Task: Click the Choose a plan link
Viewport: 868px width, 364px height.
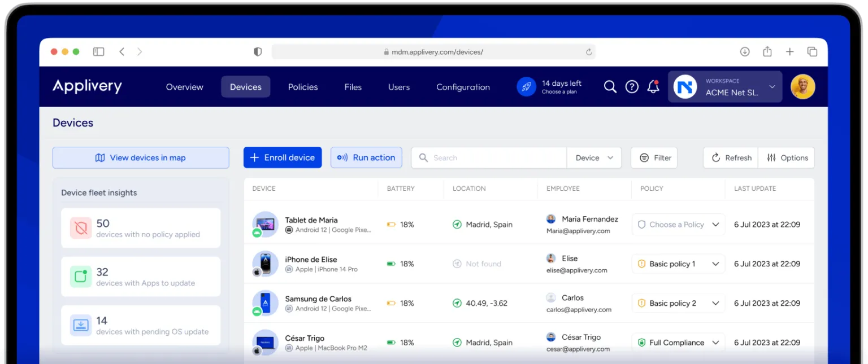Action: 559,92
